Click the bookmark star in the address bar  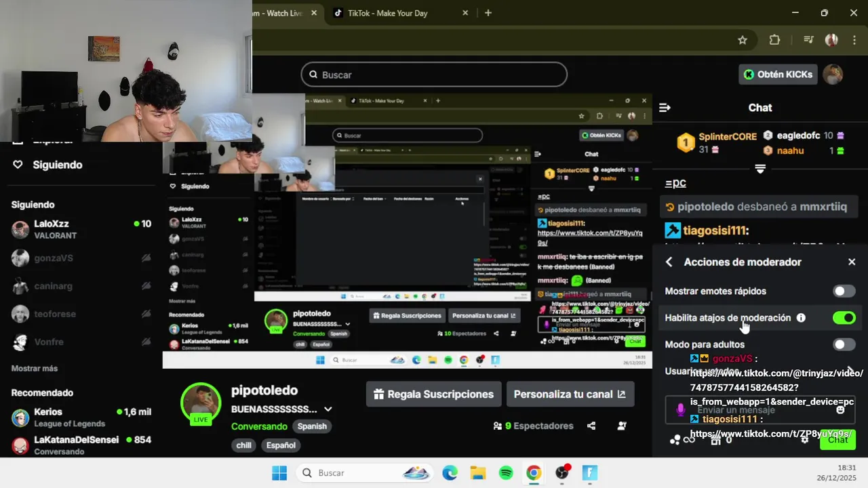(743, 40)
